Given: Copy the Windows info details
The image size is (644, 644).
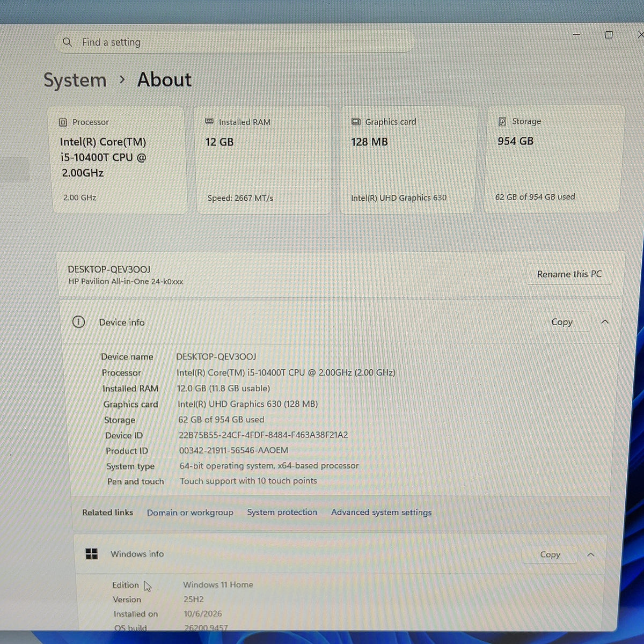Looking at the screenshot, I should pyautogui.click(x=550, y=554).
